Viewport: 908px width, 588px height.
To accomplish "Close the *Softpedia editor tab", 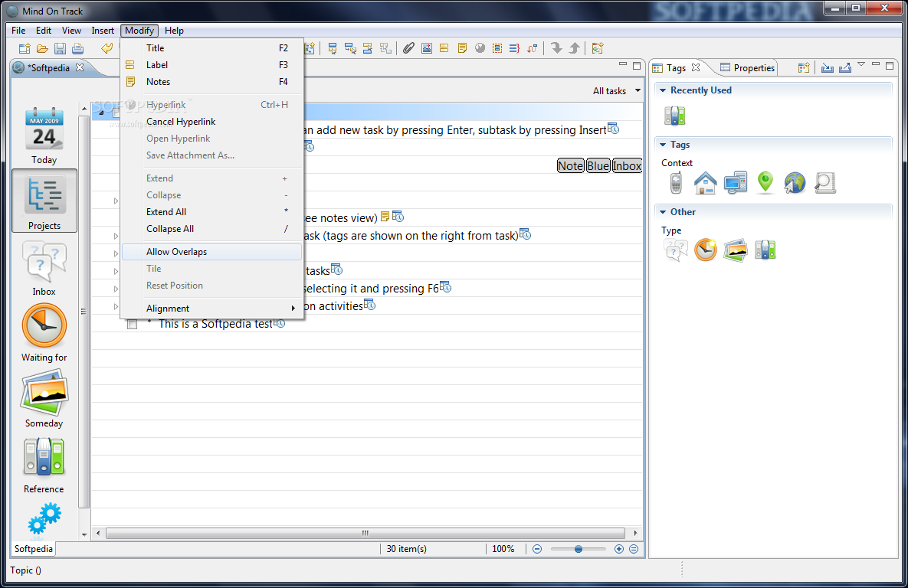I will 80,67.
